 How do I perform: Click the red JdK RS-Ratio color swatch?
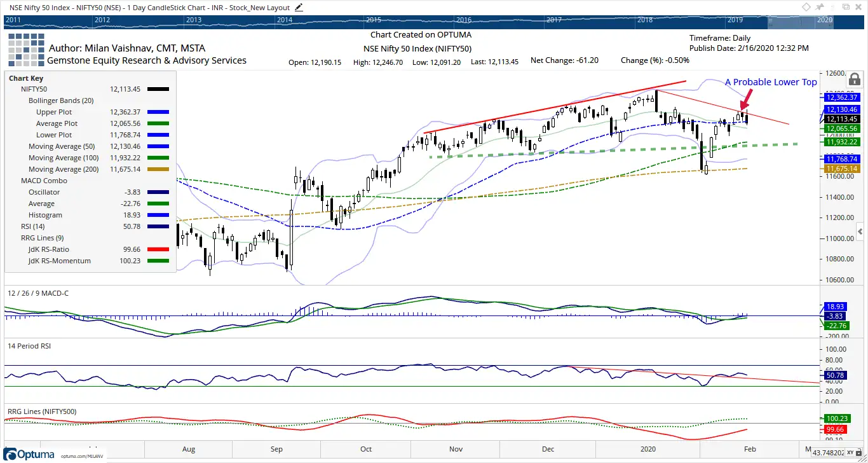point(158,250)
